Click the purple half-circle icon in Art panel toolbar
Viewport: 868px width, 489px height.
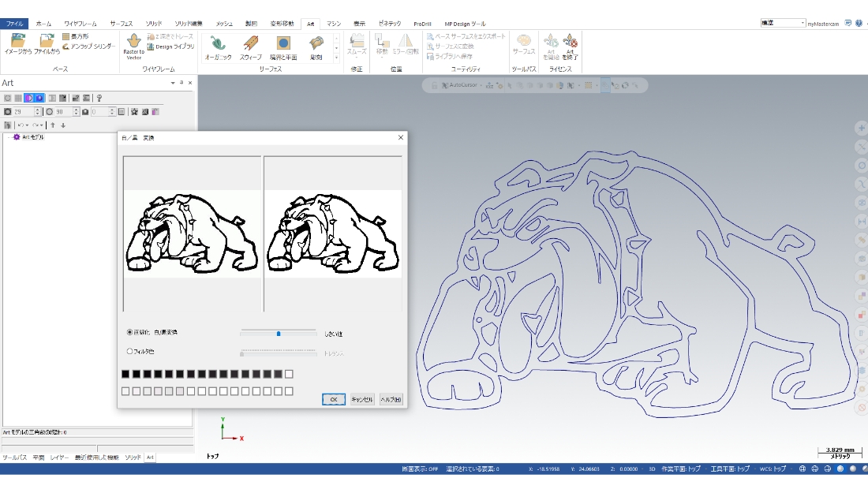pos(28,98)
